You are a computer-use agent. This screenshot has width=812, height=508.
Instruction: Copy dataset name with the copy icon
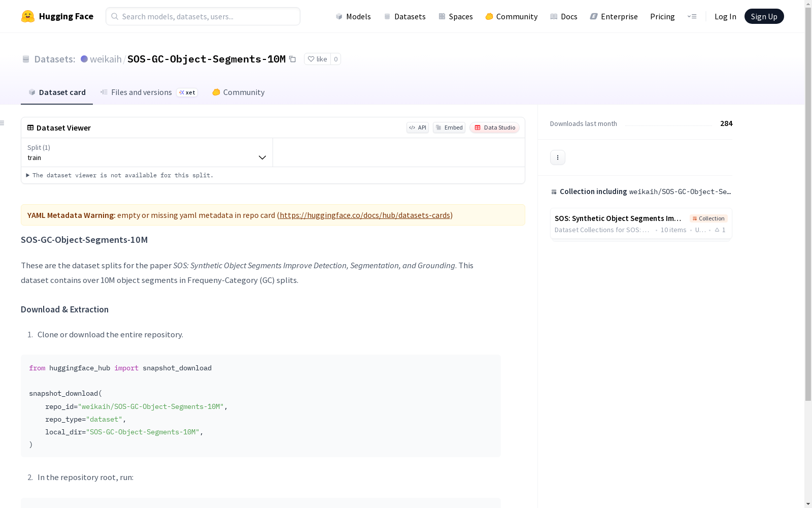(292, 59)
